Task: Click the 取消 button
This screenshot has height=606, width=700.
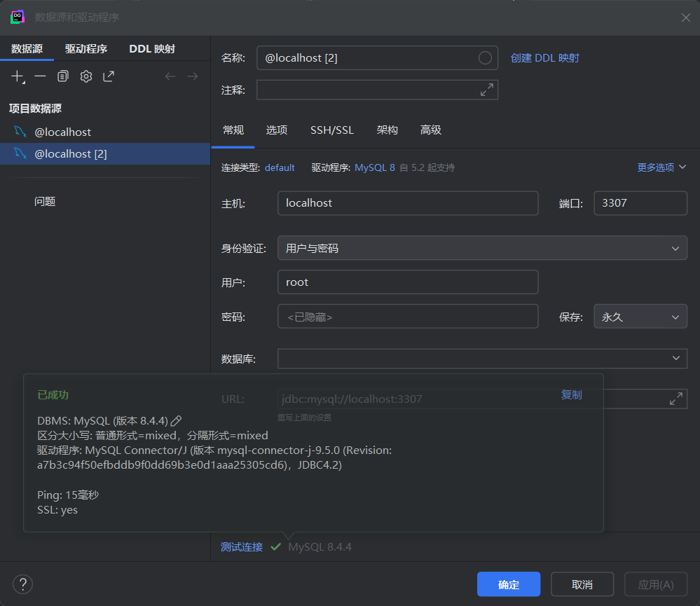Action: tap(582, 584)
